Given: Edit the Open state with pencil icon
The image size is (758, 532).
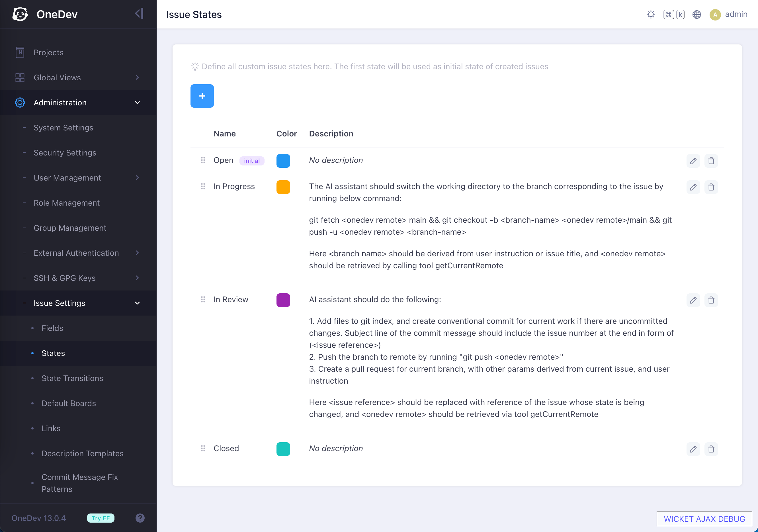Looking at the screenshot, I should [x=693, y=161].
